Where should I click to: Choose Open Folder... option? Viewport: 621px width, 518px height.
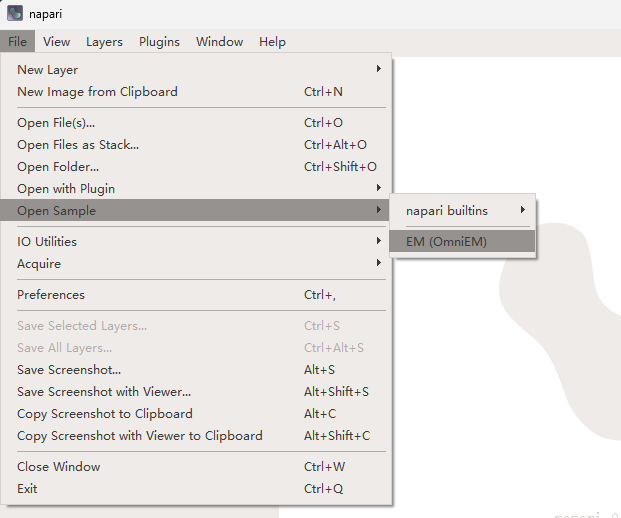pos(58,167)
